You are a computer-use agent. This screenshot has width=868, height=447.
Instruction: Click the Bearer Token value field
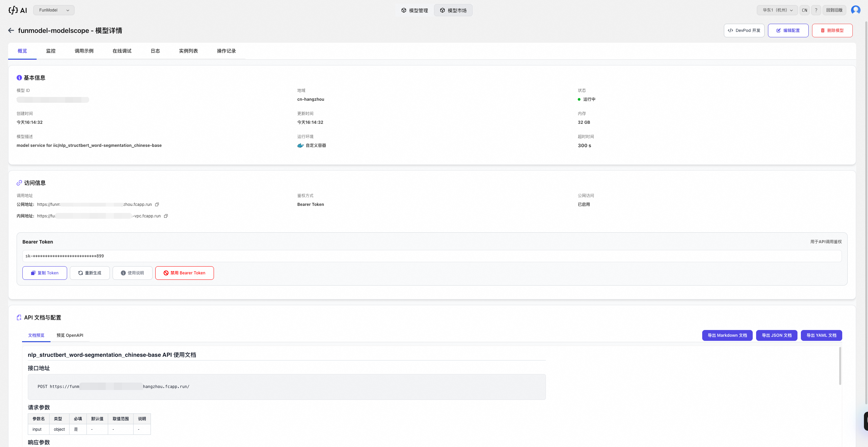point(432,256)
